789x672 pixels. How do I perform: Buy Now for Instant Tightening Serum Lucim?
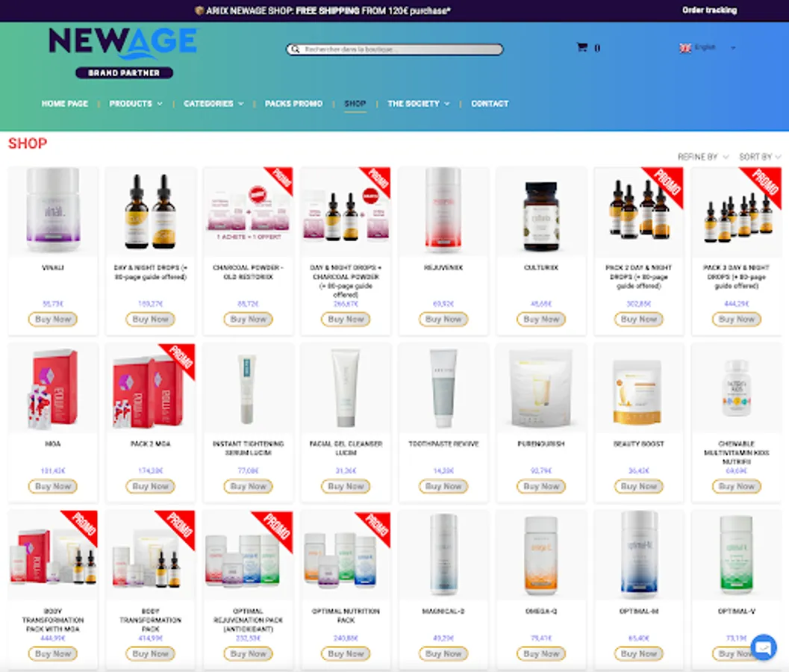(x=248, y=486)
